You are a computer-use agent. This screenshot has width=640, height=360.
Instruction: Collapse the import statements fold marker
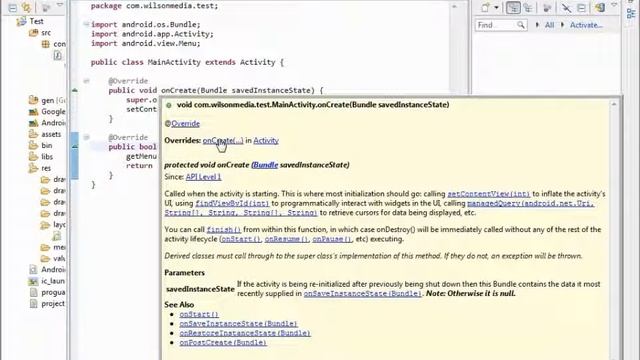(x=86, y=24)
